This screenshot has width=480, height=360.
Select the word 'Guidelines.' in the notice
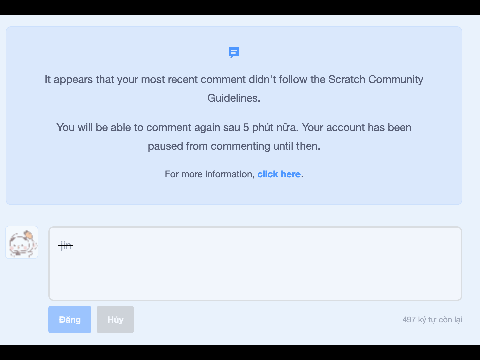click(x=234, y=98)
